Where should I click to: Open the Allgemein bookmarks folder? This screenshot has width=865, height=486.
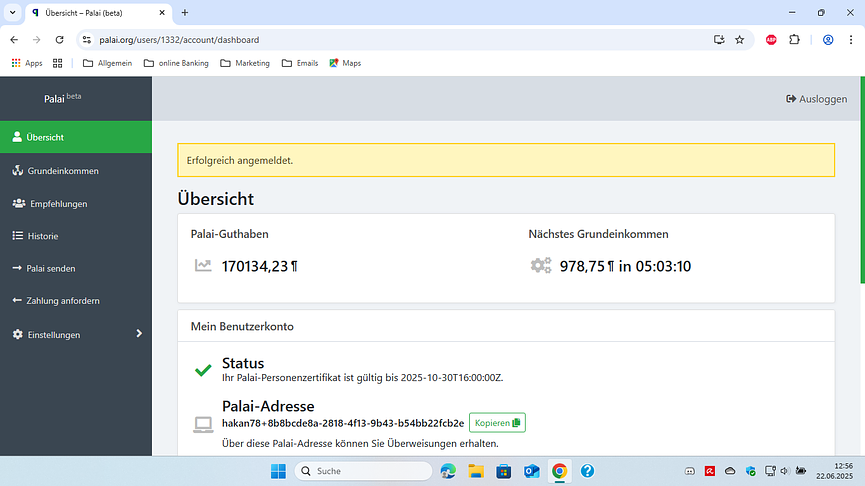pos(108,63)
